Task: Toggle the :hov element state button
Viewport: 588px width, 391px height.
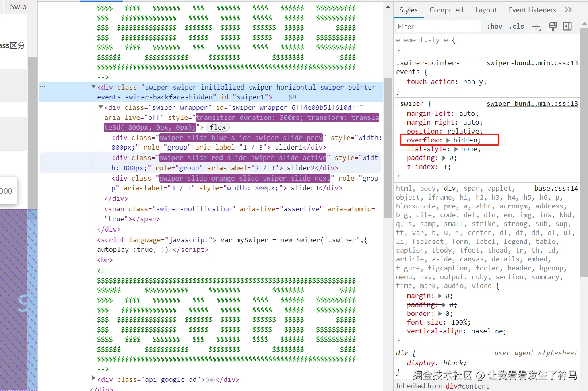Action: coord(495,27)
